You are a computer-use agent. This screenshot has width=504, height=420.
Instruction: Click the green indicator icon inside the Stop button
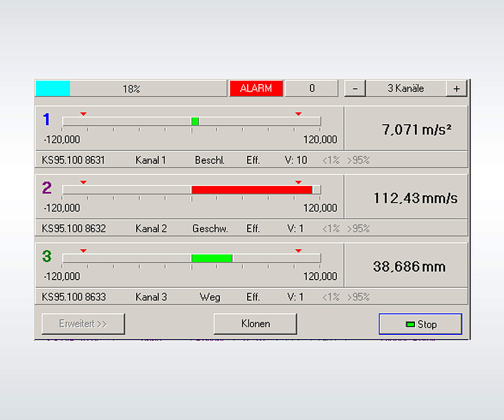[409, 324]
